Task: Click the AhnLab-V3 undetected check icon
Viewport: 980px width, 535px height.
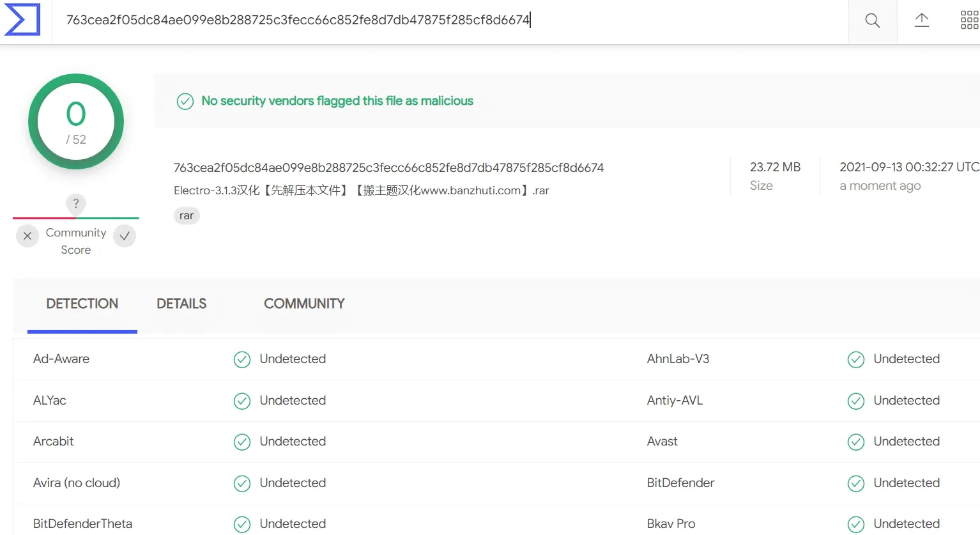Action: pos(856,360)
